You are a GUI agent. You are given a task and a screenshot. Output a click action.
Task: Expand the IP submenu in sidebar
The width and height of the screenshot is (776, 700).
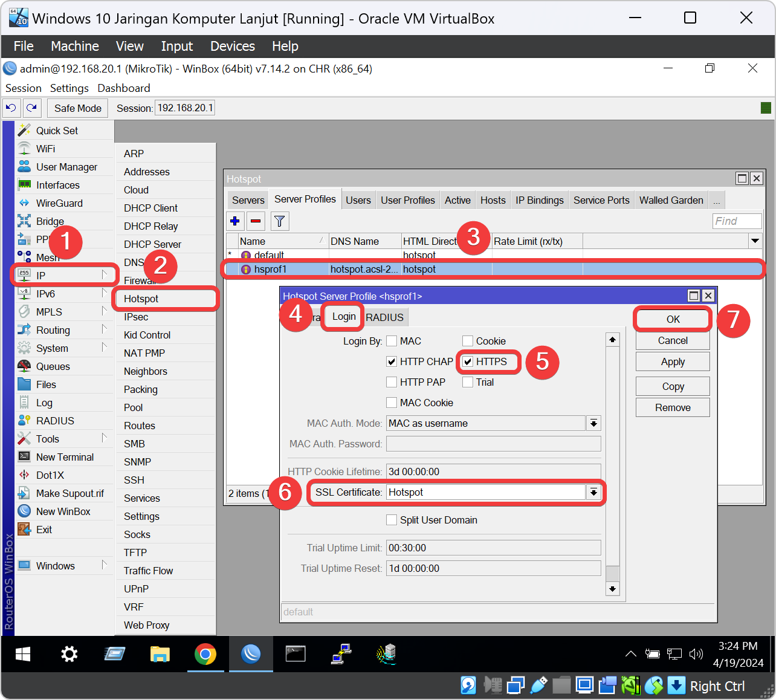[105, 275]
